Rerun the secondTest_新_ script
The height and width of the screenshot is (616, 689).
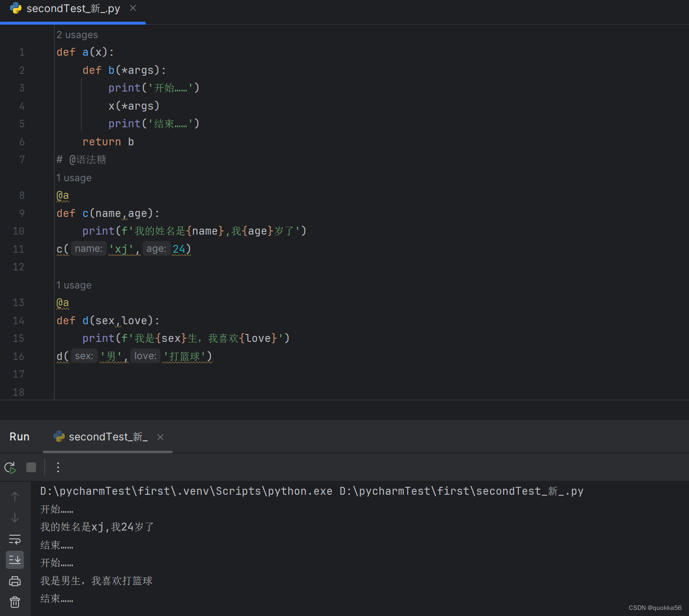(10, 467)
